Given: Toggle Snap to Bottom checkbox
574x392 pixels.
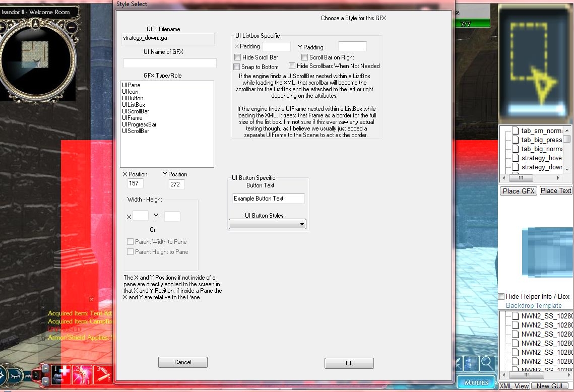Looking at the screenshot, I should [x=237, y=67].
